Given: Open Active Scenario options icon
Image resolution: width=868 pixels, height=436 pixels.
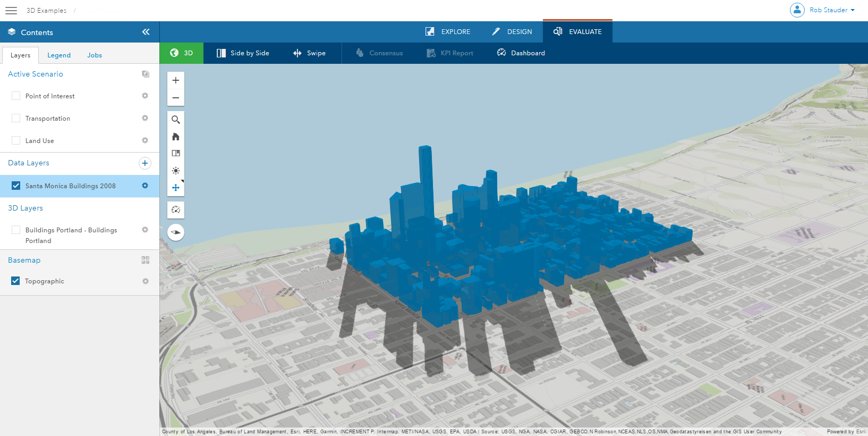Looking at the screenshot, I should point(146,74).
